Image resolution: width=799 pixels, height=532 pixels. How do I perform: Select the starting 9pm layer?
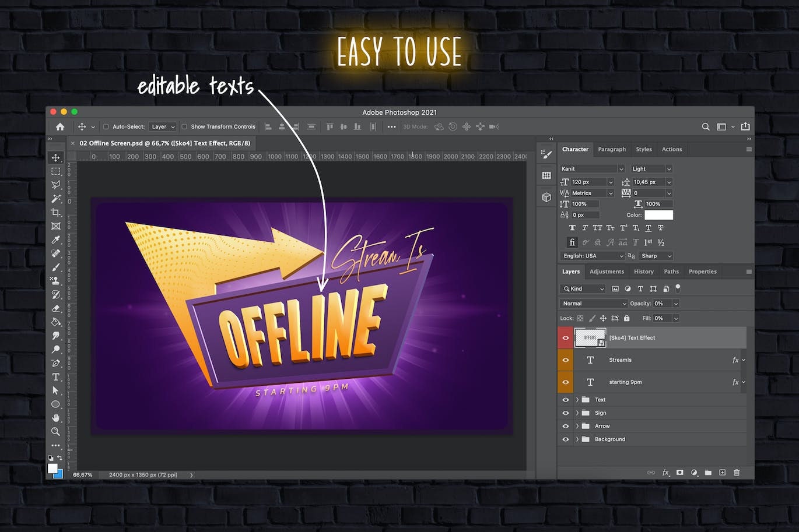625,382
